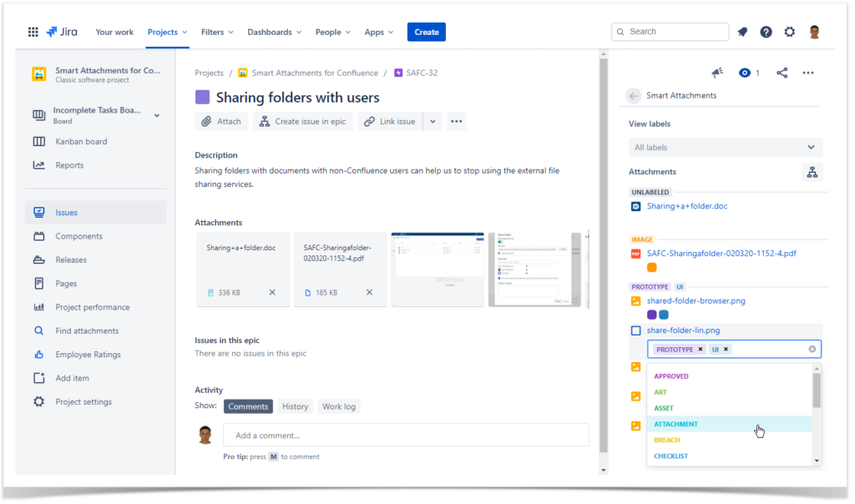Screen dimensions: 855x504
Task: Switch to the History activity tab
Action: 296,406
